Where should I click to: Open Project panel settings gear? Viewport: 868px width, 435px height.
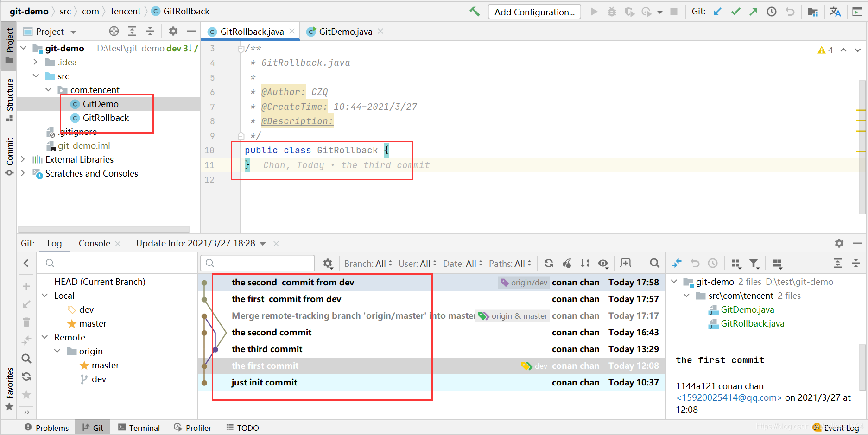(x=173, y=31)
